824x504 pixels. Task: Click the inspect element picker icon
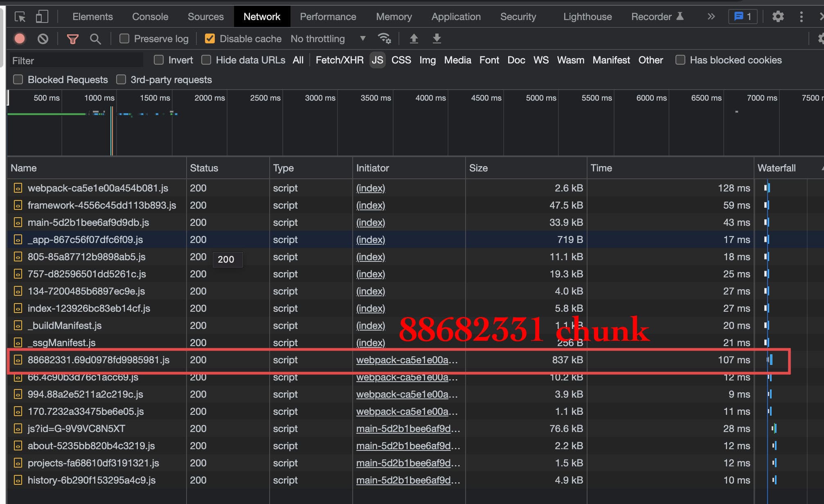coord(20,17)
